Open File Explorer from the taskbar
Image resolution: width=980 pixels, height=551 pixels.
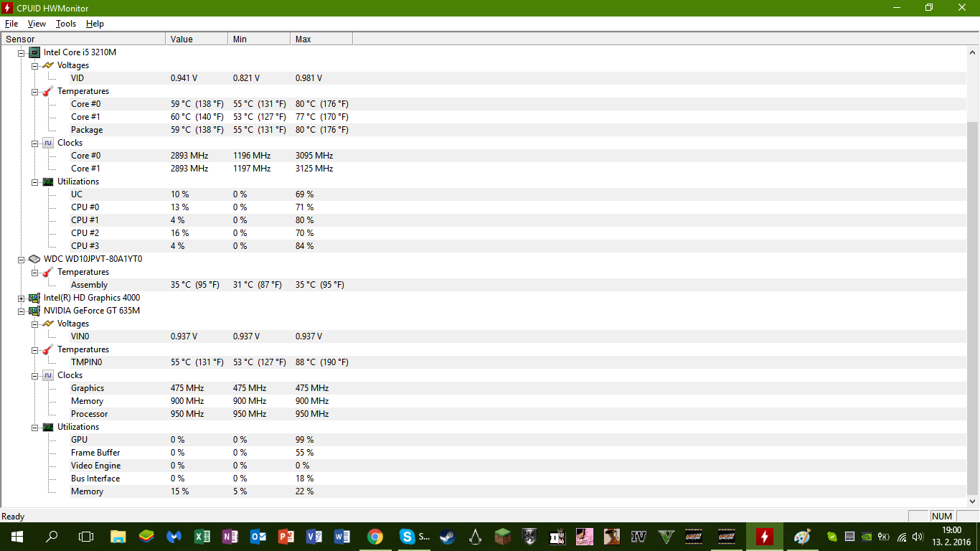click(118, 536)
